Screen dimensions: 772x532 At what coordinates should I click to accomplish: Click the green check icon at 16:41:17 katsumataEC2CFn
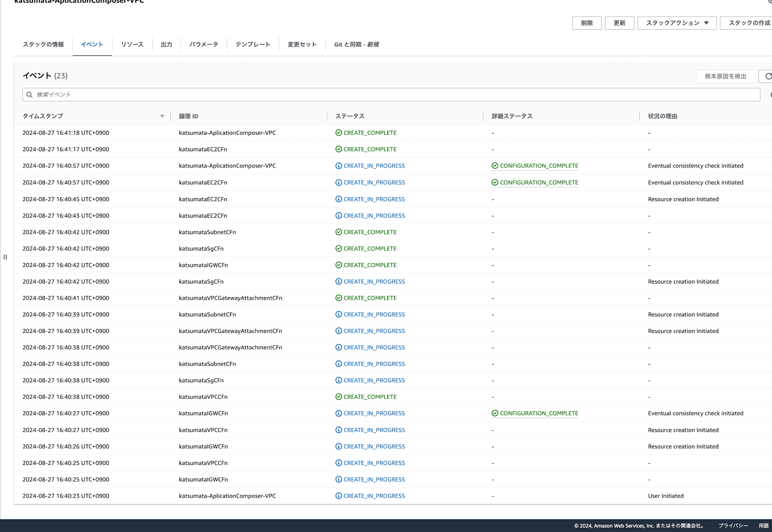pyautogui.click(x=339, y=149)
